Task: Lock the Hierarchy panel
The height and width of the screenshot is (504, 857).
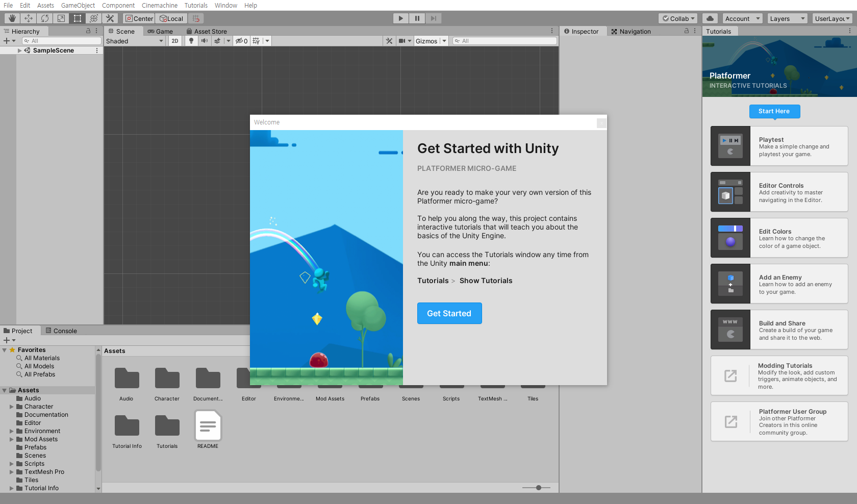Action: pyautogui.click(x=88, y=31)
